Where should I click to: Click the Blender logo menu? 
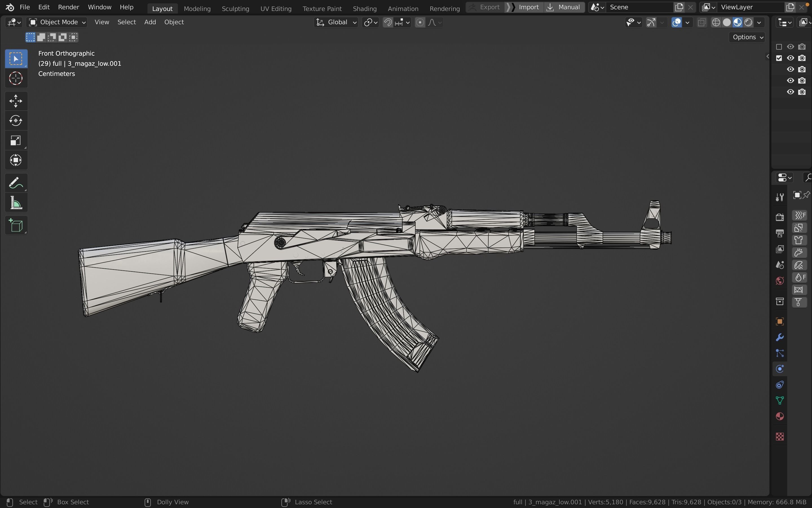pos(10,7)
